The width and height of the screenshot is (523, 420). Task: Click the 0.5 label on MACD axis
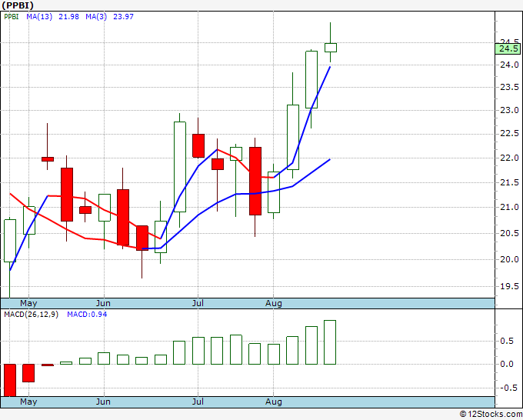507,341
